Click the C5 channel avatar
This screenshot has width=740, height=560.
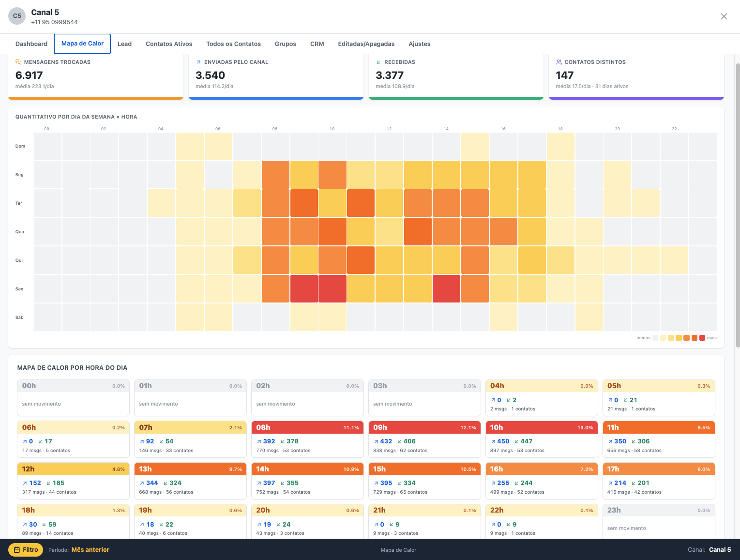17,16
